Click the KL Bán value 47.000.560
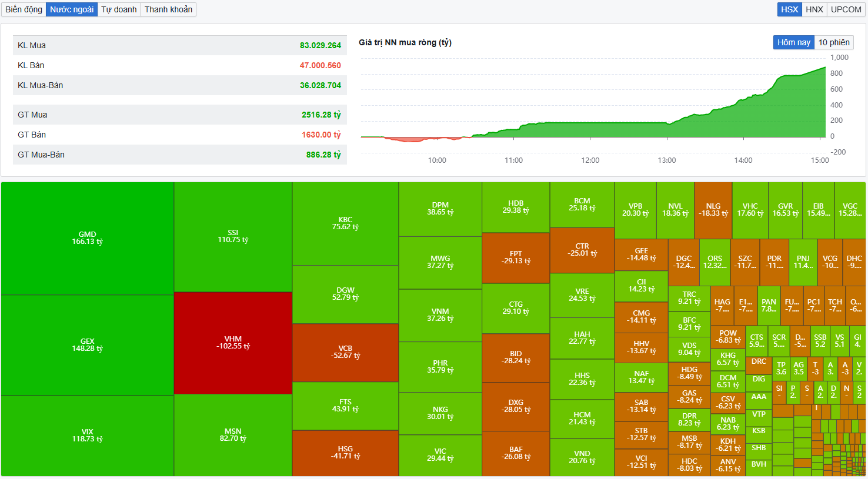This screenshot has height=479, width=868. [321, 65]
